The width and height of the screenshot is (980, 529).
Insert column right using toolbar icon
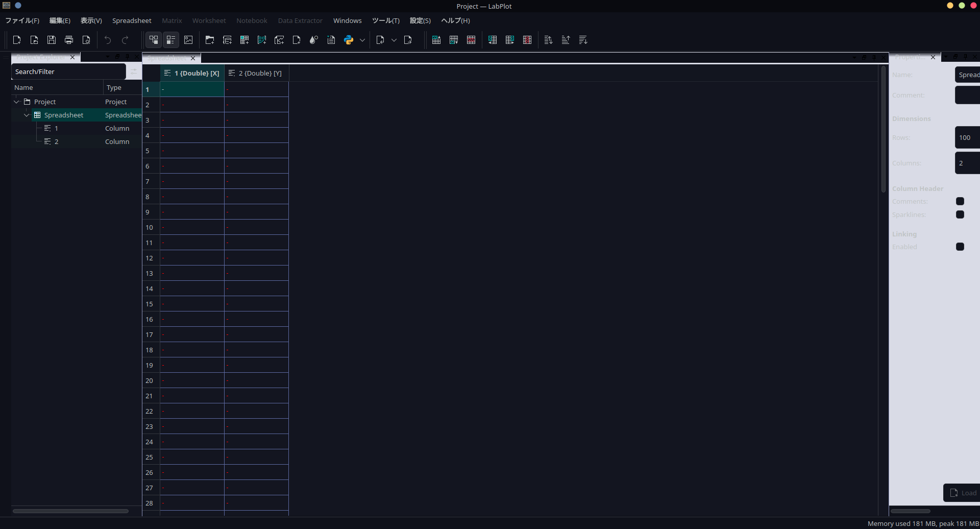click(x=510, y=40)
